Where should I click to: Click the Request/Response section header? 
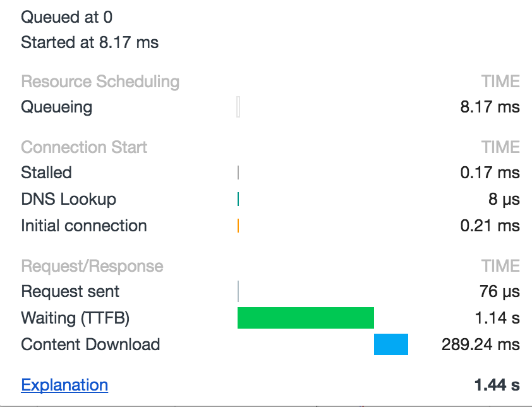pos(92,266)
